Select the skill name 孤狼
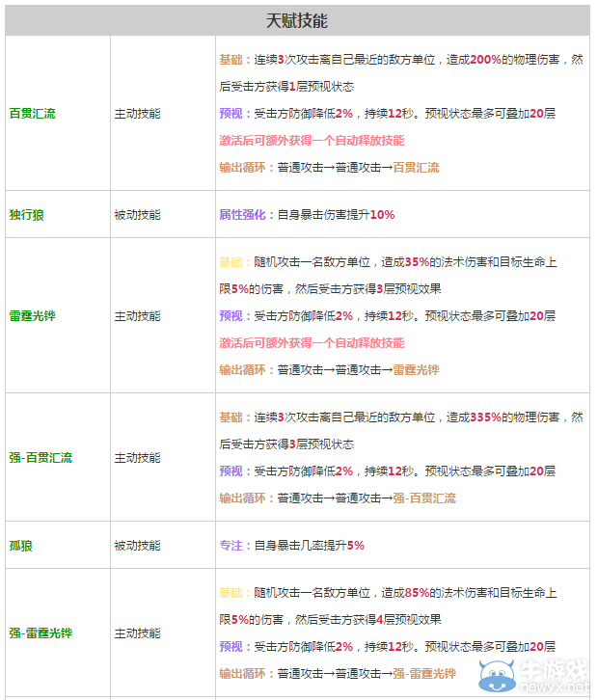Viewport: 598px width, 700px height. tap(20, 546)
